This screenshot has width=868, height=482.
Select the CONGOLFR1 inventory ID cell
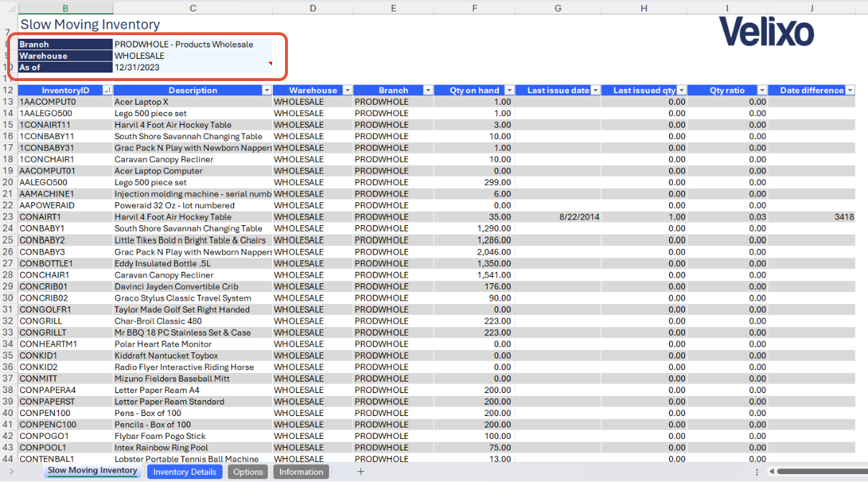tap(65, 309)
